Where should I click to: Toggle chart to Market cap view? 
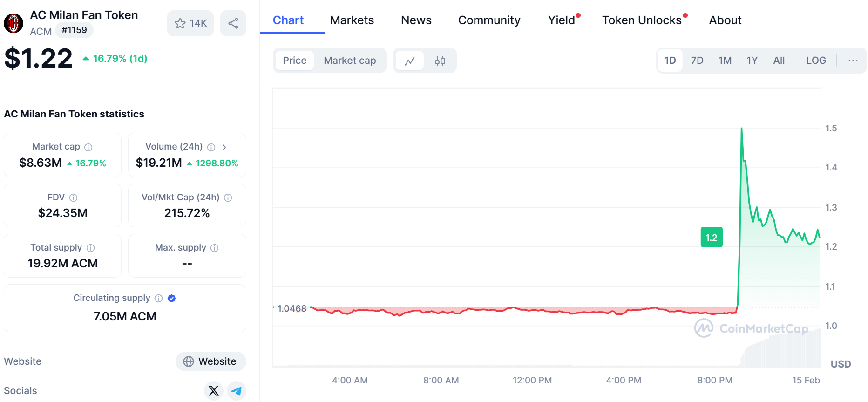[x=350, y=61]
